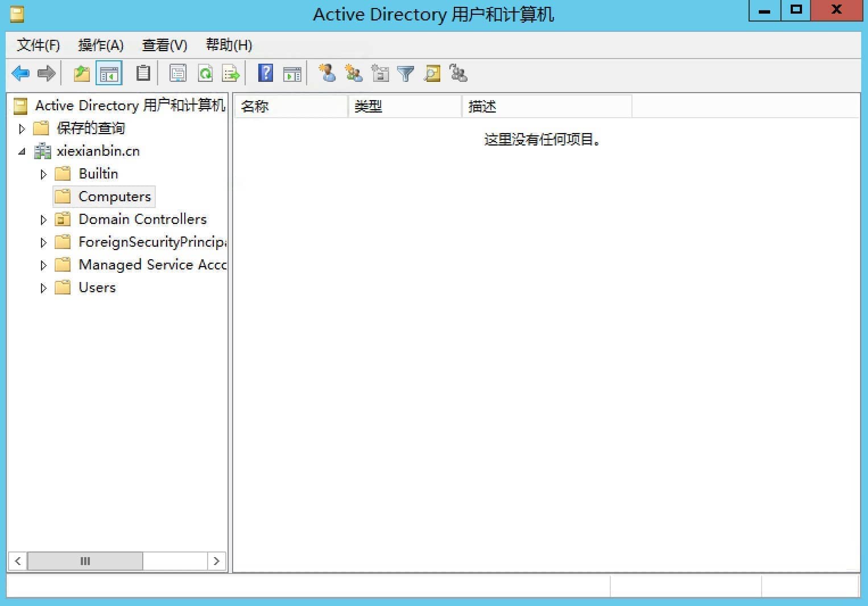Sort by the 名称 column header
This screenshot has height=606, width=868.
[x=291, y=106]
